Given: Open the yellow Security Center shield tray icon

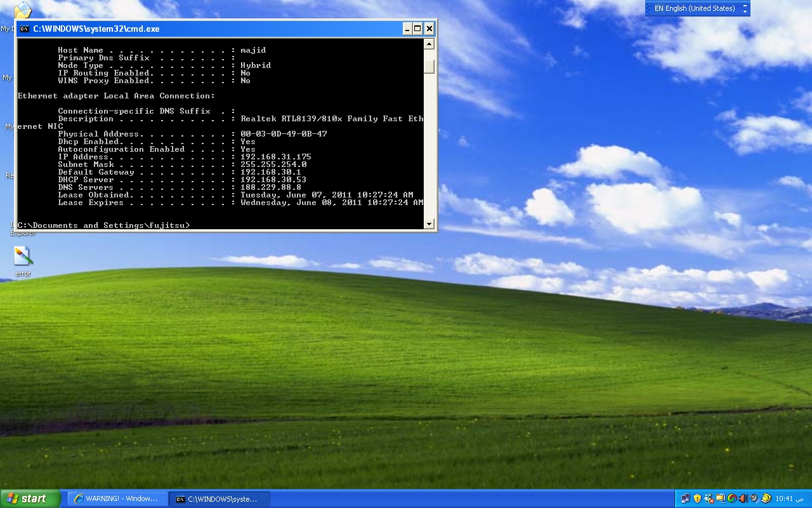Looking at the screenshot, I should click(x=697, y=498).
